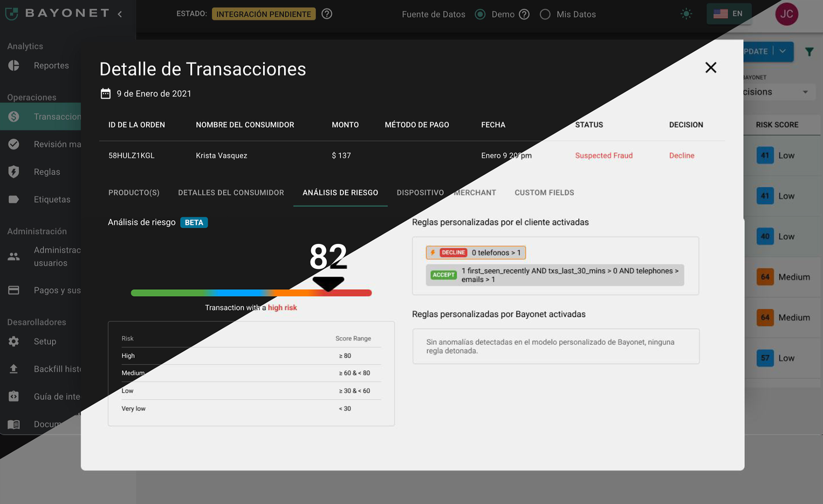Switch to the Dispositivo tab
Image resolution: width=823 pixels, height=504 pixels.
coord(420,192)
